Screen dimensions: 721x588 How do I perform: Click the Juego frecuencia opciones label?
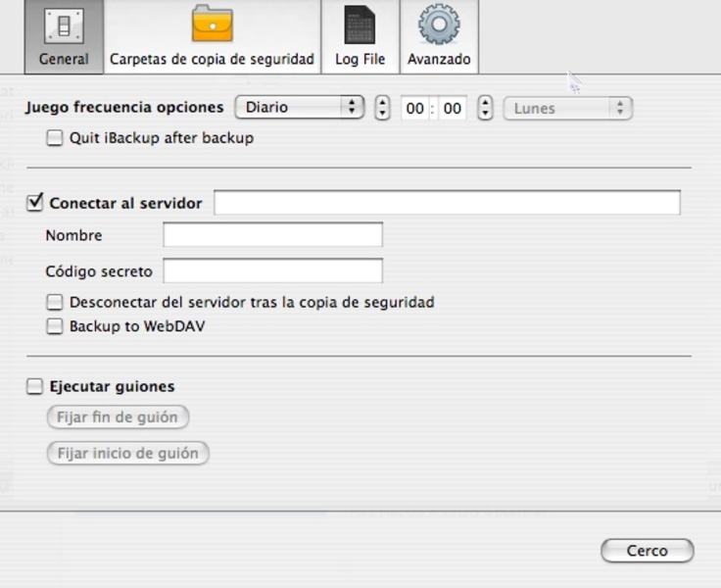pyautogui.click(x=124, y=107)
